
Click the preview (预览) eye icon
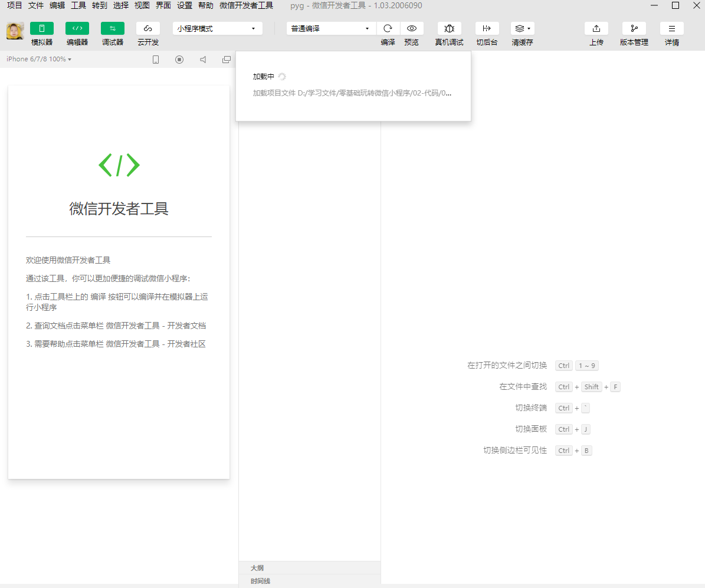click(411, 28)
